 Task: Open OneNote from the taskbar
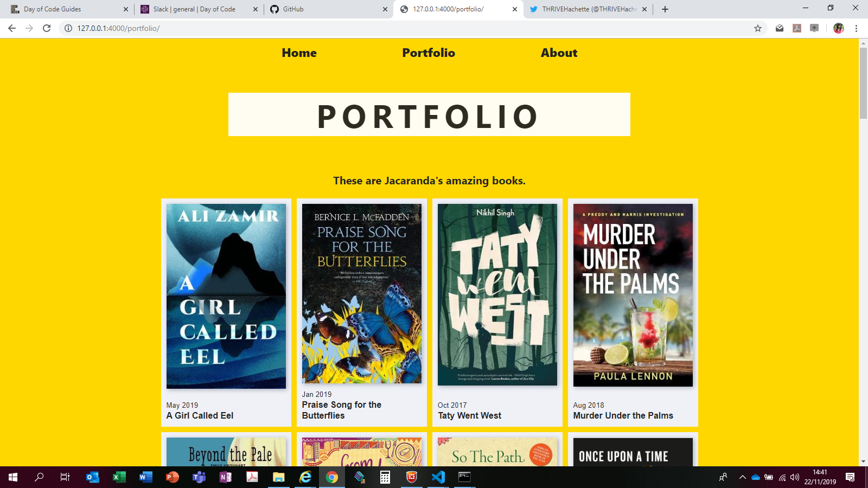(225, 477)
